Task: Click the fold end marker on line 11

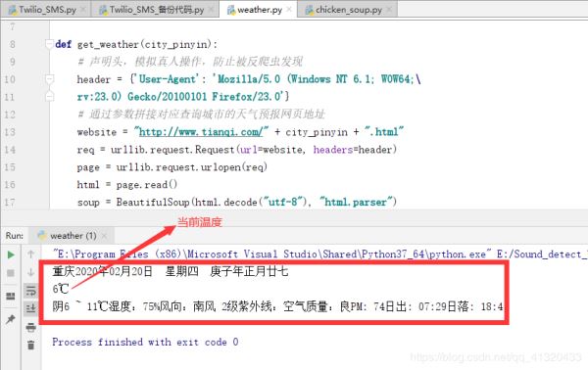Action: pyautogui.click(x=49, y=97)
